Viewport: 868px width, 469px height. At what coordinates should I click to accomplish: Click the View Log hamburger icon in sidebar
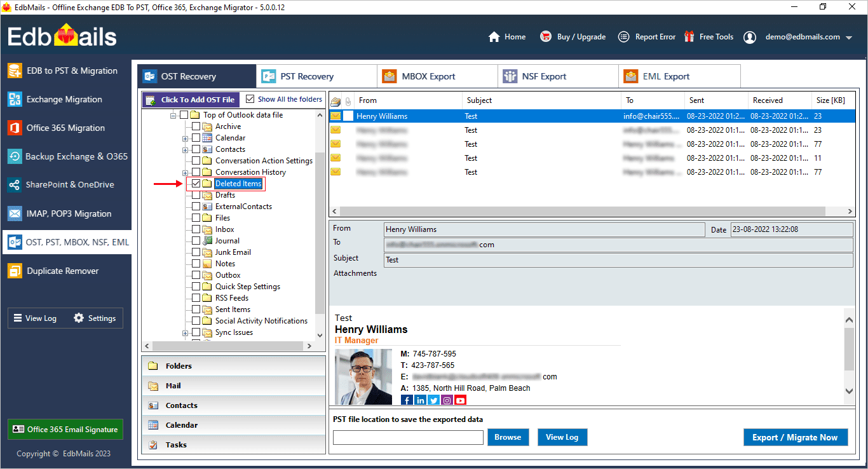18,318
